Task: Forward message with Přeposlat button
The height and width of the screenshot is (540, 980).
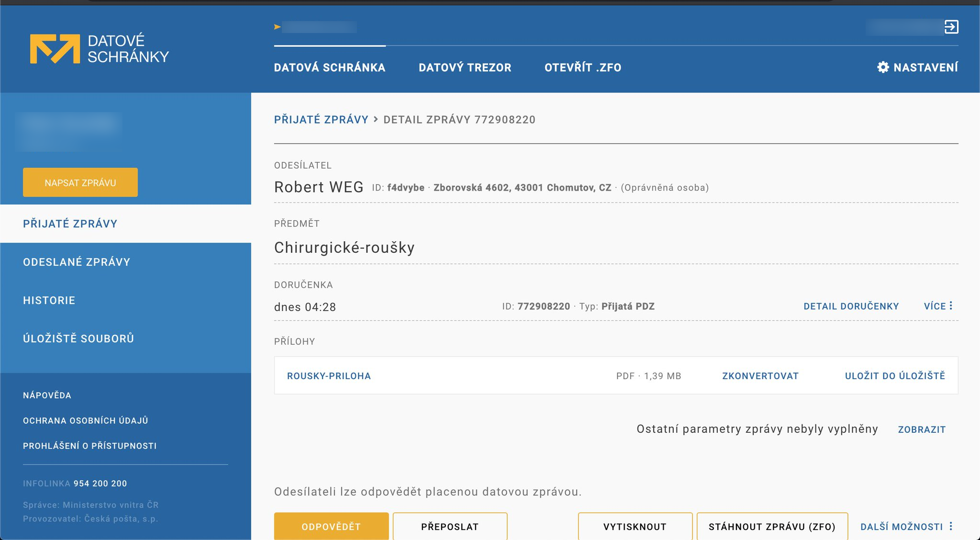Action: 450,527
